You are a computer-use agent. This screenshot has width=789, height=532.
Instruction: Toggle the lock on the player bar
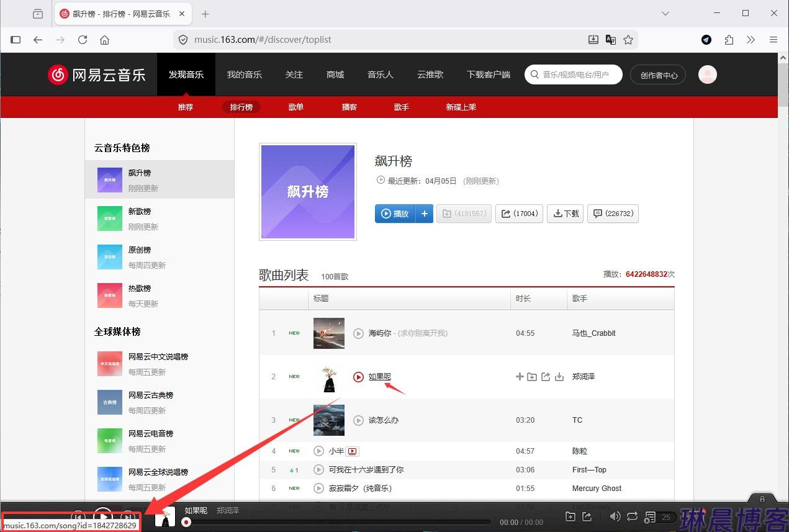tap(762, 500)
